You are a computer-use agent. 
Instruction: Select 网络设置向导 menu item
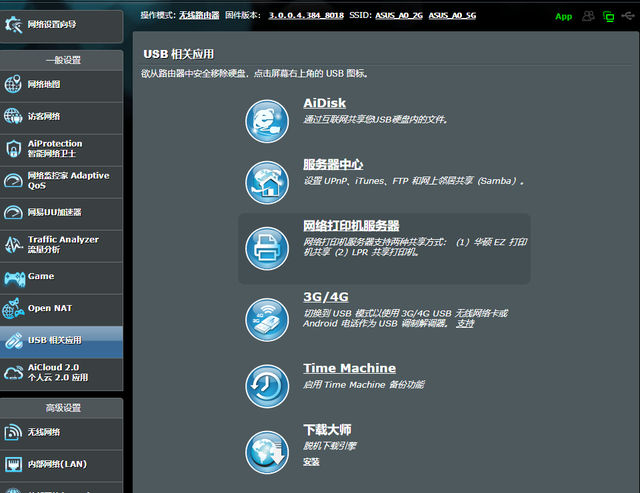62,26
